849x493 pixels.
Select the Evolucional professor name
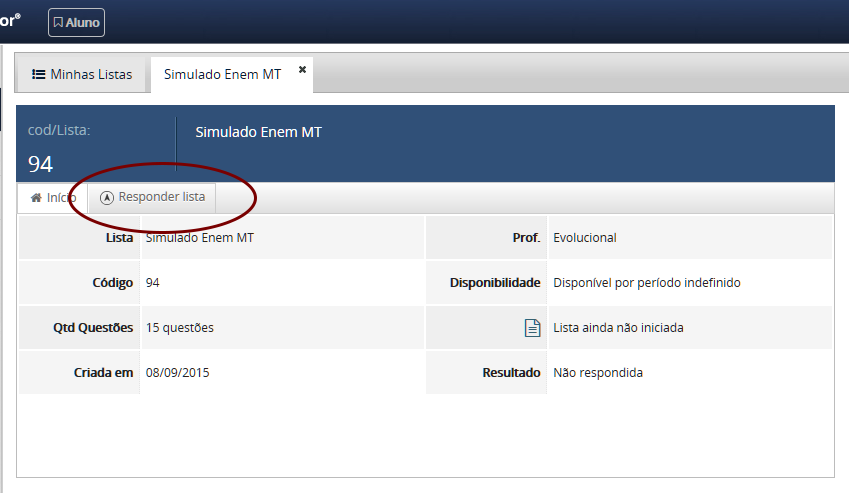point(584,238)
